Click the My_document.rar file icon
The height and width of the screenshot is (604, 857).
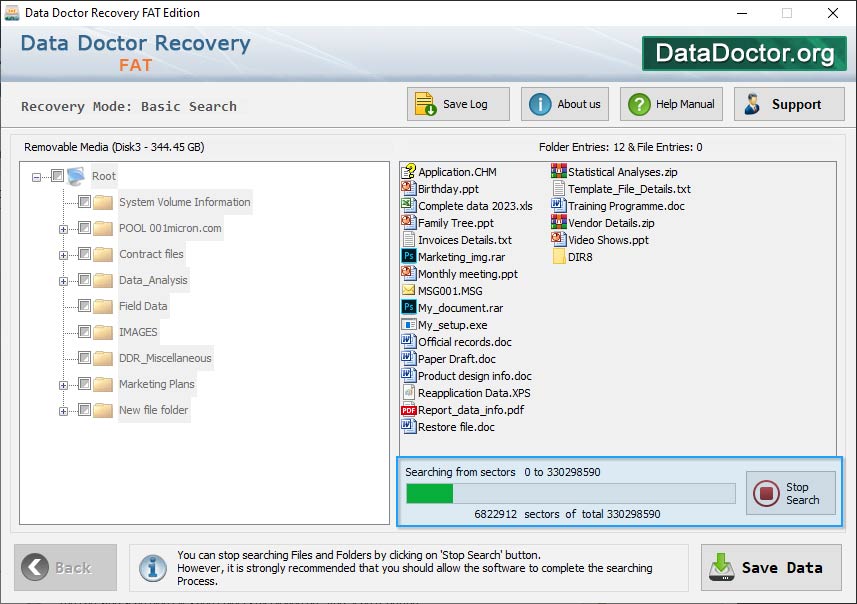(x=408, y=307)
